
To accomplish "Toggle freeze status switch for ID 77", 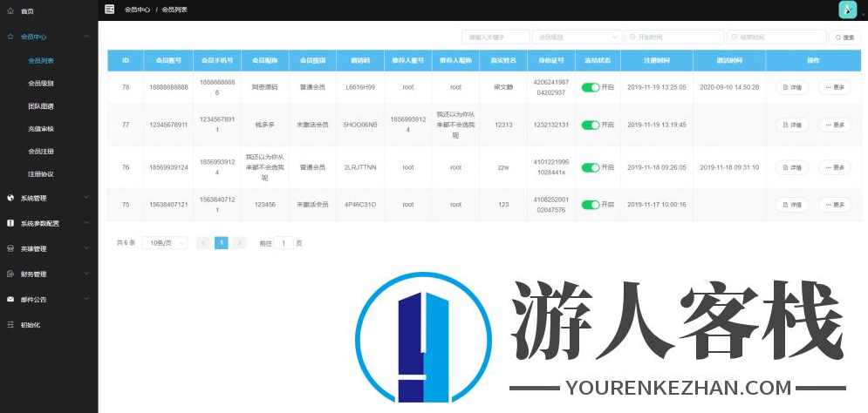I will (591, 125).
